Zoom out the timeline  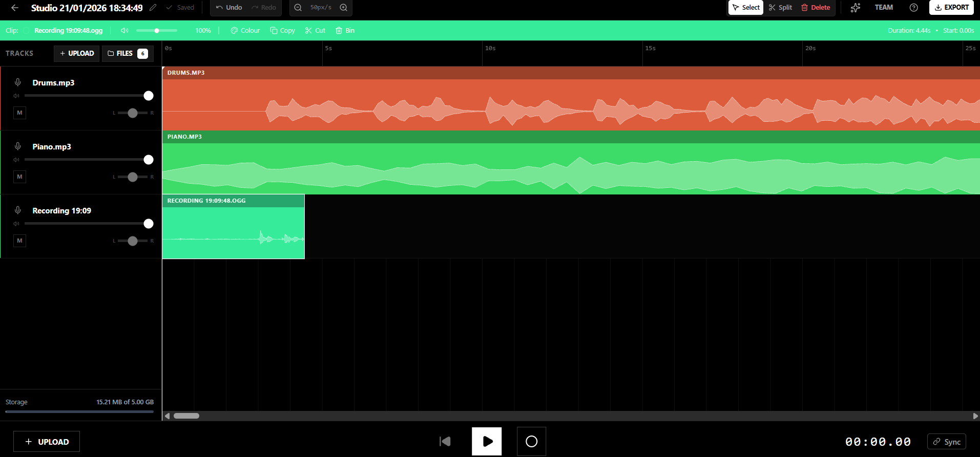[x=298, y=8]
